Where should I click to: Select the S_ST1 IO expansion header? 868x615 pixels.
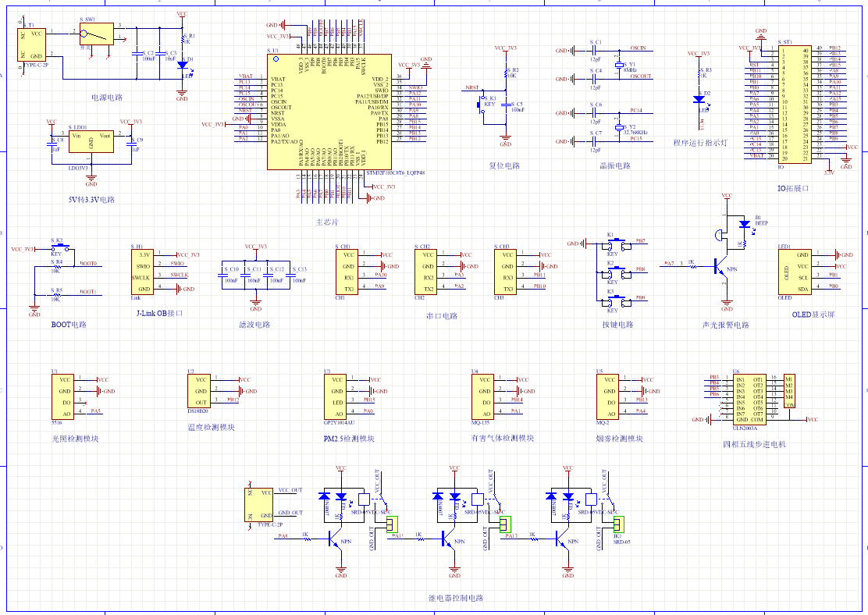[792, 104]
